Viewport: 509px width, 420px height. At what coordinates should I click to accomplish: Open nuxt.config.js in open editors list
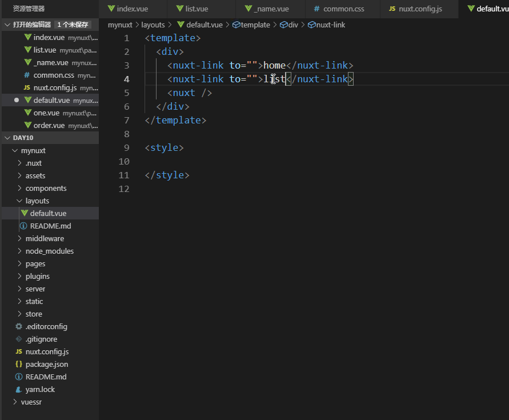[50, 87]
